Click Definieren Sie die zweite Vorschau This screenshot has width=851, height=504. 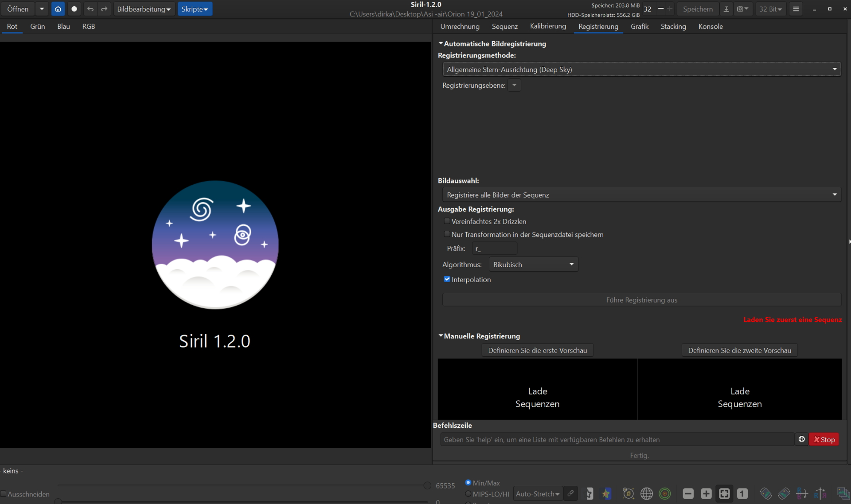coord(739,350)
